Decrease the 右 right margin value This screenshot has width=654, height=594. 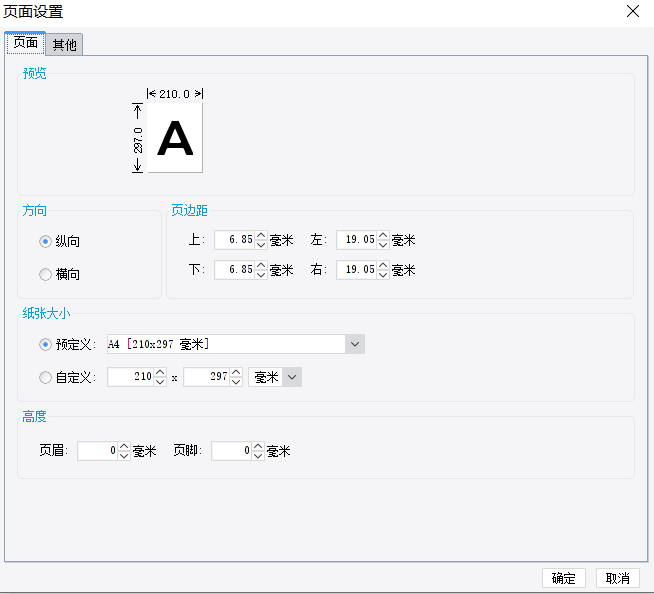click(x=383, y=275)
